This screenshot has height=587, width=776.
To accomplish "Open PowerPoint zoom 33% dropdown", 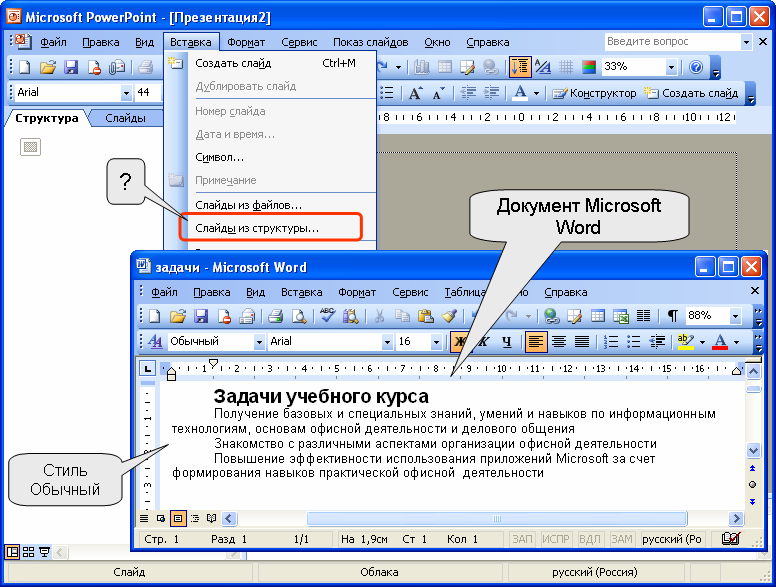I will tap(671, 66).
